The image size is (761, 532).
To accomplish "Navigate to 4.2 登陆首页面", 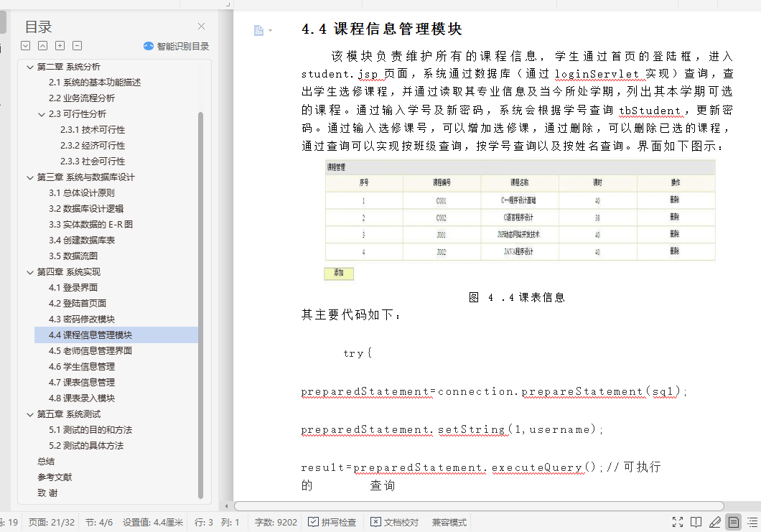I will pos(77,304).
